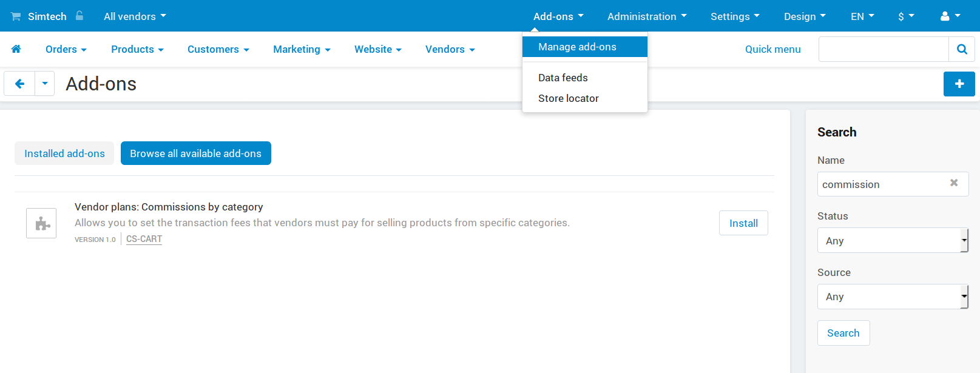Clear the commission name filter

(954, 183)
